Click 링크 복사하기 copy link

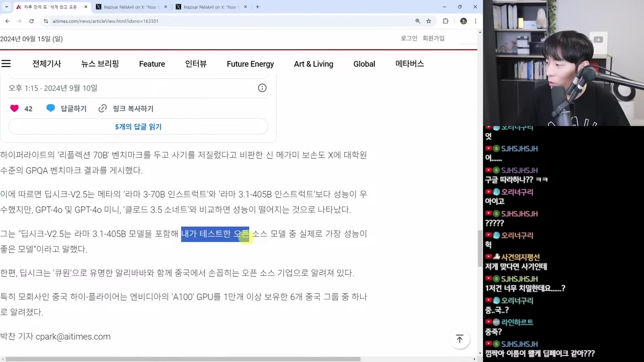click(x=127, y=109)
